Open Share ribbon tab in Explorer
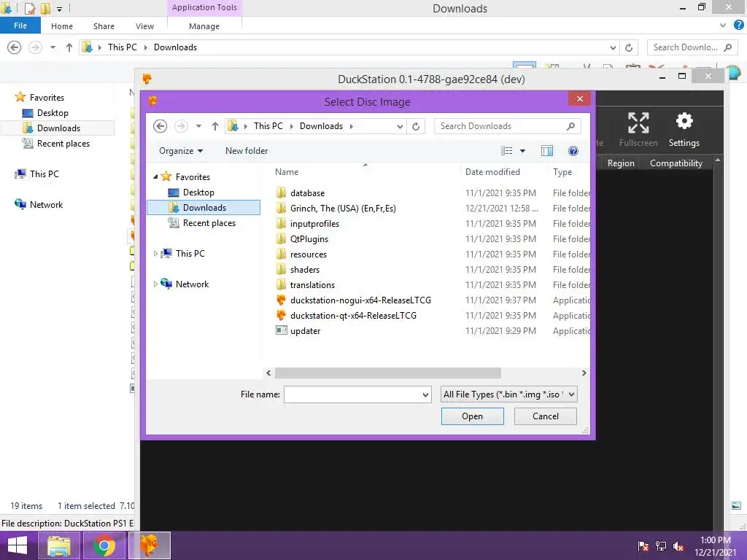The image size is (747, 560). point(104,26)
